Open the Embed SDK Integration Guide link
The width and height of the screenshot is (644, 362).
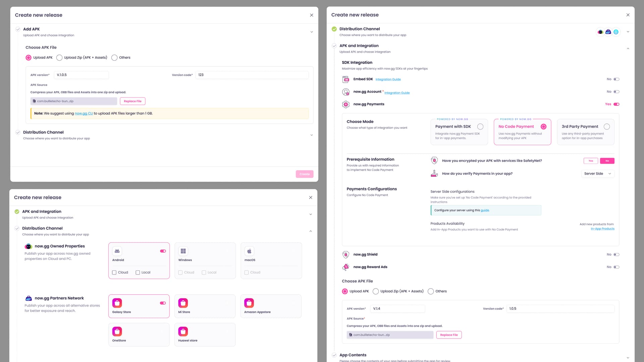click(388, 79)
